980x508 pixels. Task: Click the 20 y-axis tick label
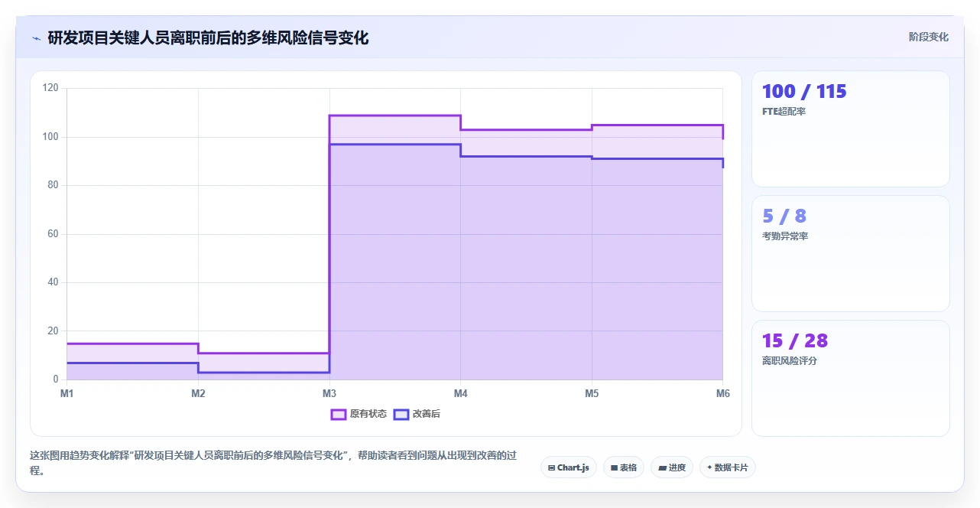point(53,331)
